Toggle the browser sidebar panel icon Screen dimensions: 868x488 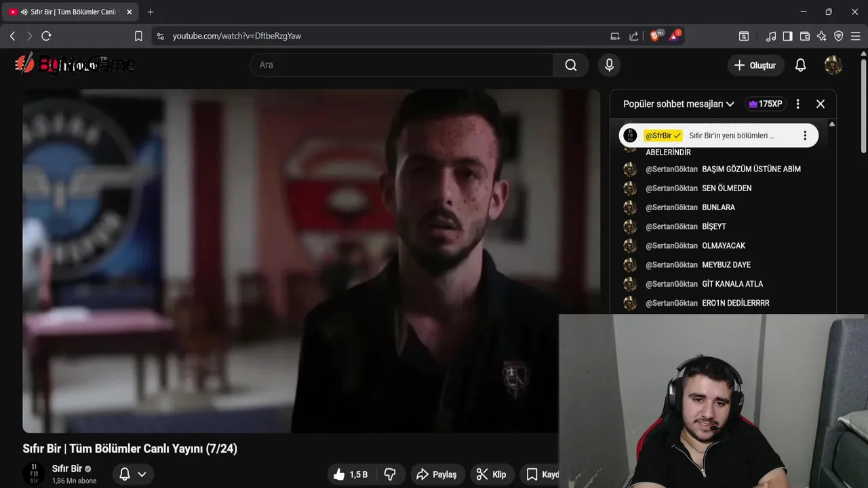(787, 36)
